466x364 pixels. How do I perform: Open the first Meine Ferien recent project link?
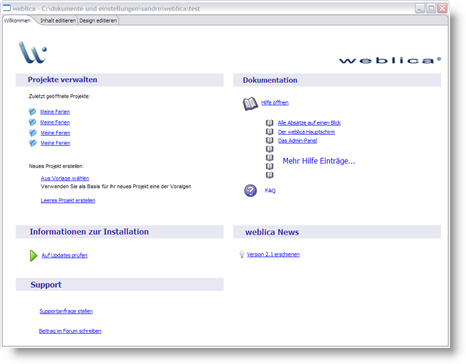click(55, 112)
